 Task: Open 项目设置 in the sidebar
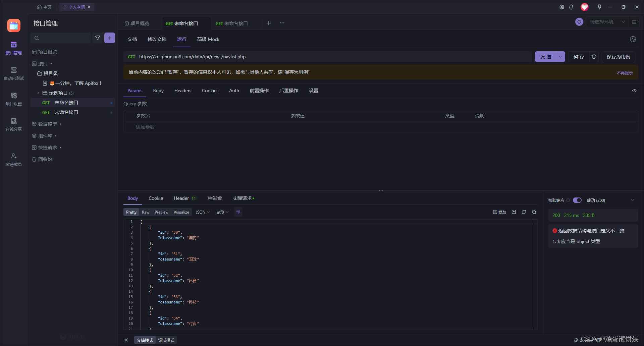pos(14,99)
